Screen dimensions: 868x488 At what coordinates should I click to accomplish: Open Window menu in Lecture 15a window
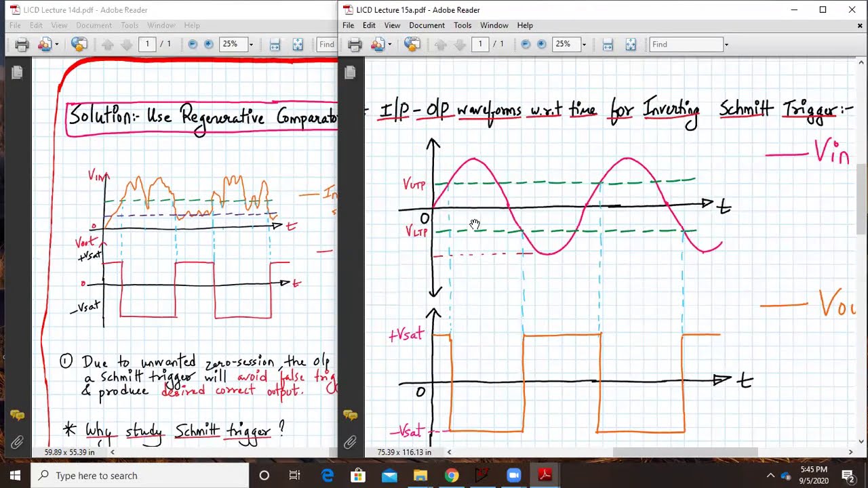point(494,25)
